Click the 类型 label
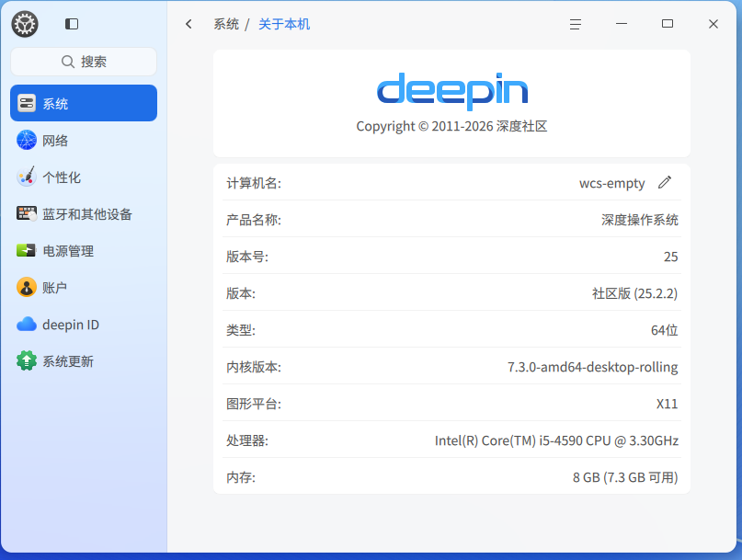The height and width of the screenshot is (560, 742). coord(241,330)
